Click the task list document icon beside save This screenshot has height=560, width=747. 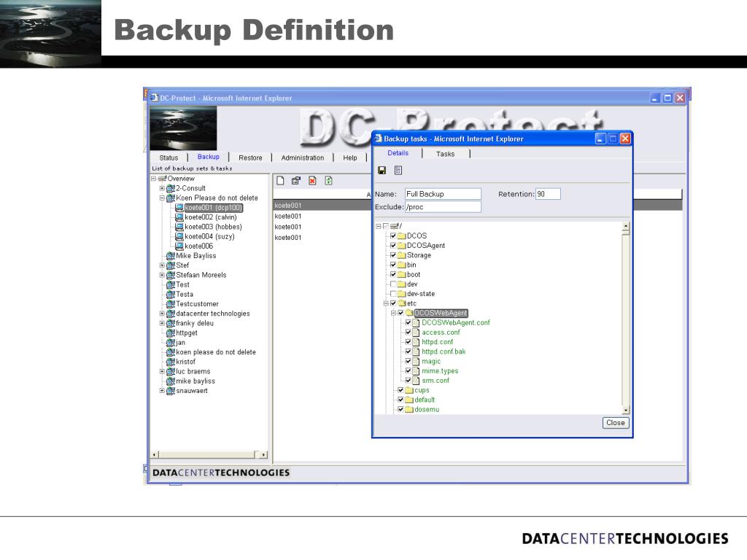[x=398, y=170]
